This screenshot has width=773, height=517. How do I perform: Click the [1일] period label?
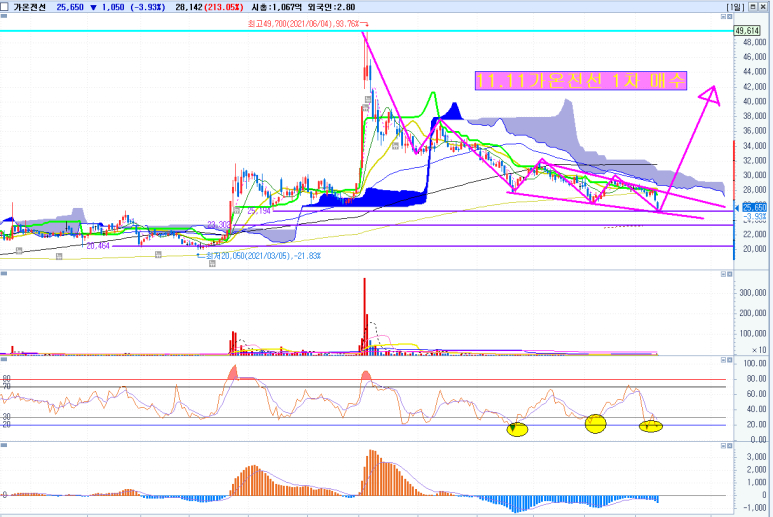[x=736, y=7]
